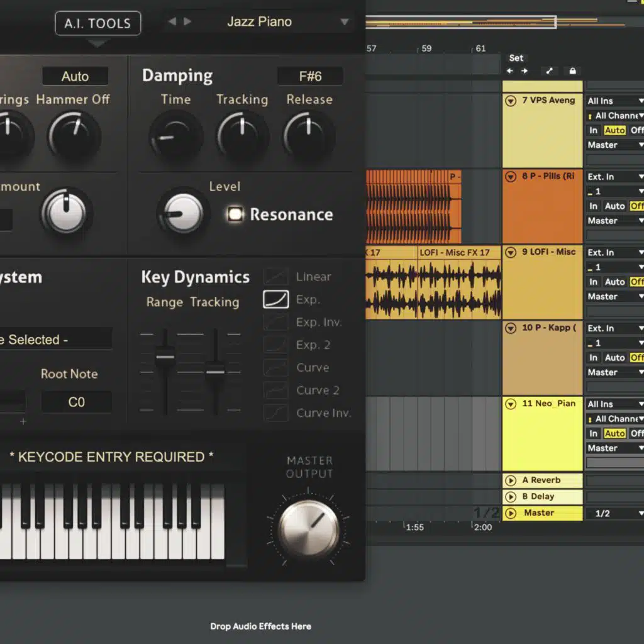
Task: Click the Auto button above Hammer Off
Action: (x=75, y=77)
